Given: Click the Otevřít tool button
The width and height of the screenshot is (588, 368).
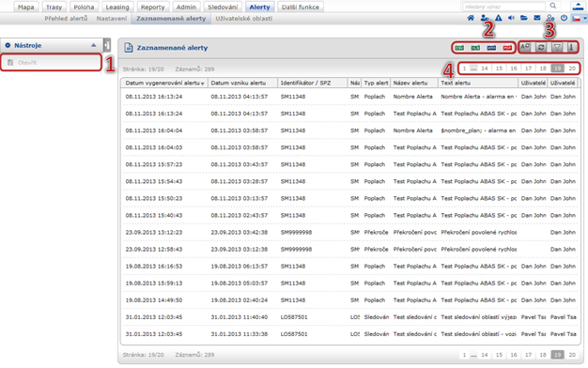Looking at the screenshot, I should coord(51,62).
